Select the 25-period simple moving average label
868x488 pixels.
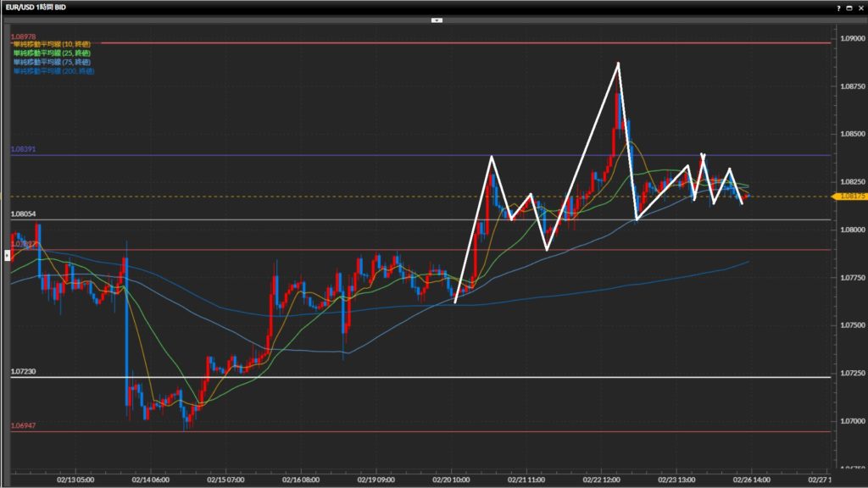(x=52, y=53)
